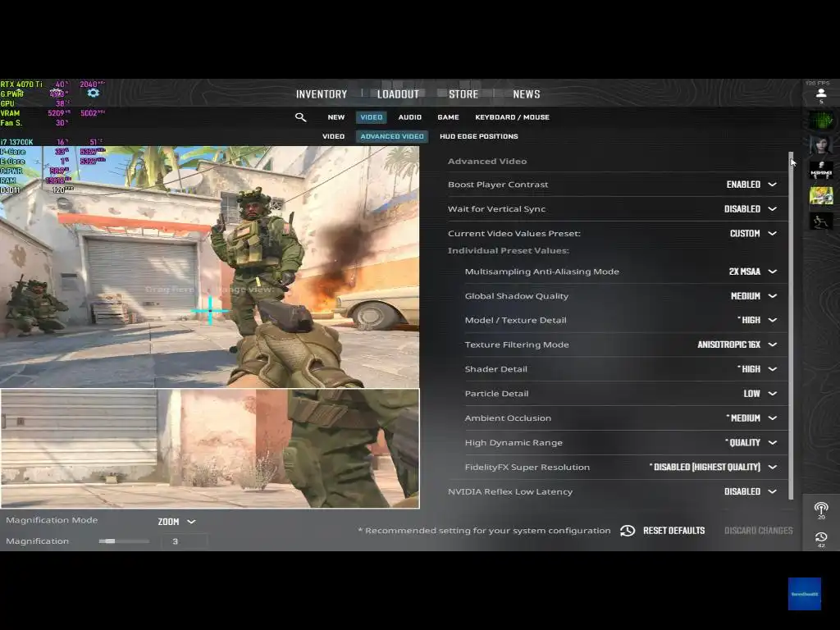840x630 pixels.
Task: Select the Video settings category tab
Action: tap(372, 116)
